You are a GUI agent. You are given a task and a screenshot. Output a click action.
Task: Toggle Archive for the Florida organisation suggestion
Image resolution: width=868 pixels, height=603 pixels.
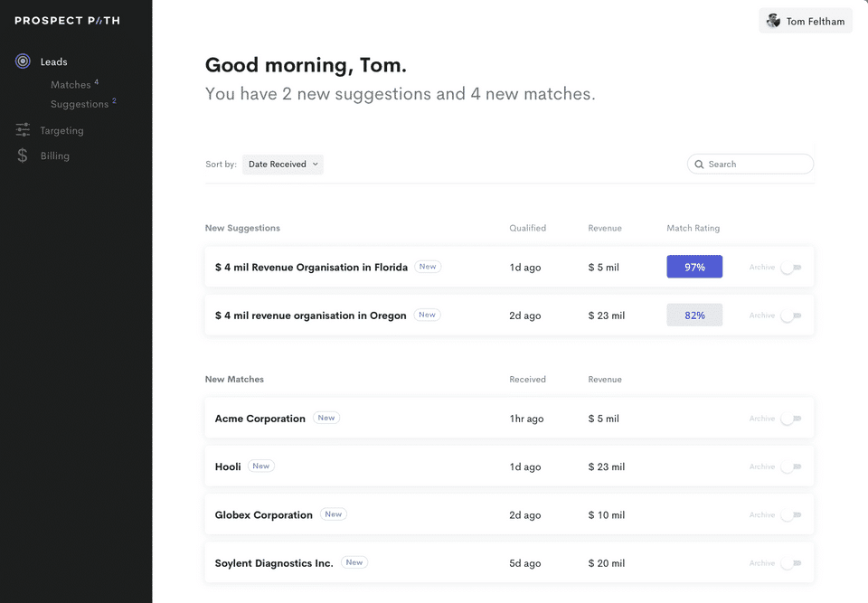(791, 268)
